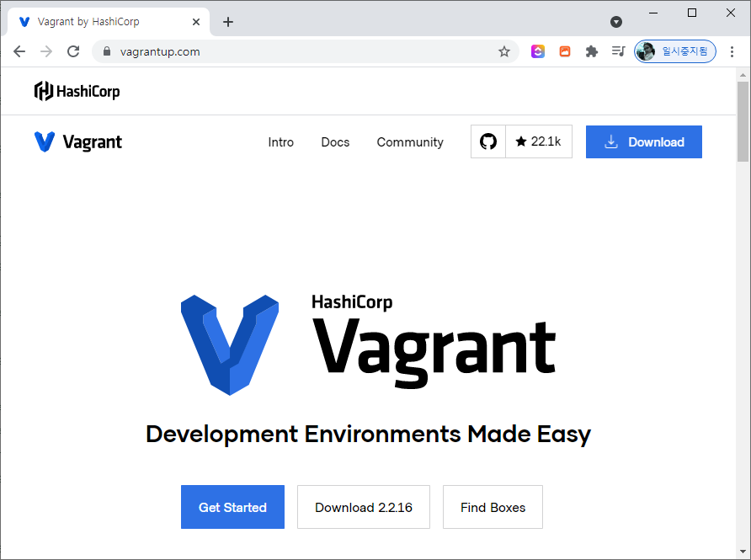Click the scrollbar up arrow
This screenshot has width=751, height=560.
743,75
